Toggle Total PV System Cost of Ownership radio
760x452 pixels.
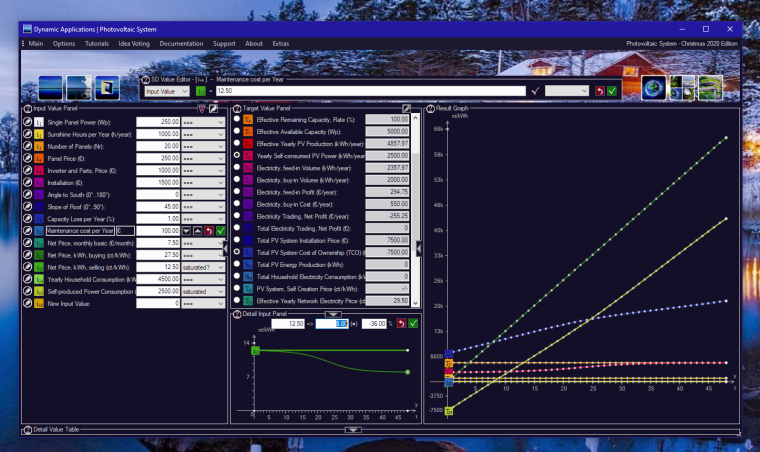tap(237, 252)
